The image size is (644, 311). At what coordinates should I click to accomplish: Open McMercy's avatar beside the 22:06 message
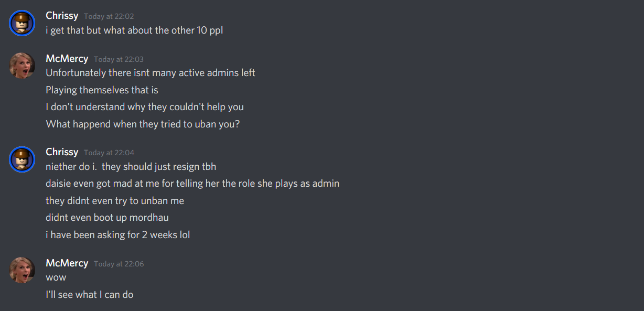point(22,270)
